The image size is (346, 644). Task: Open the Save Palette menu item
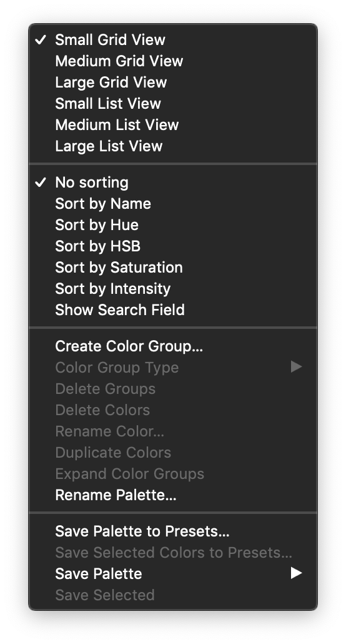[x=173, y=574]
